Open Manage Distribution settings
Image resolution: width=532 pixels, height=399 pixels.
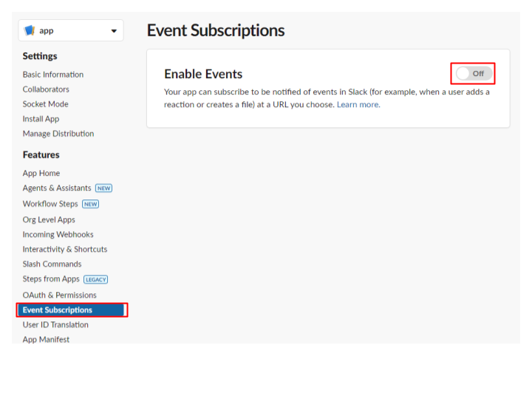tap(58, 134)
